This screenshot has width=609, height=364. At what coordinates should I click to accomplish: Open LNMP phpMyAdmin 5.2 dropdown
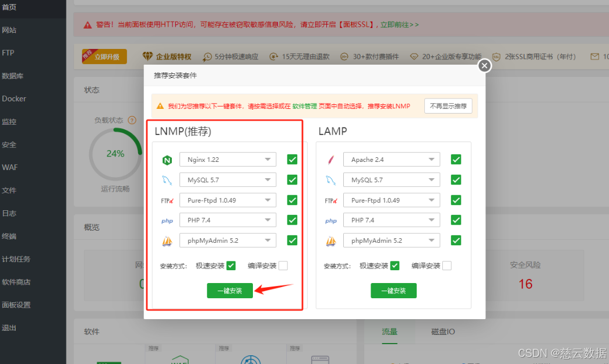pyautogui.click(x=228, y=240)
